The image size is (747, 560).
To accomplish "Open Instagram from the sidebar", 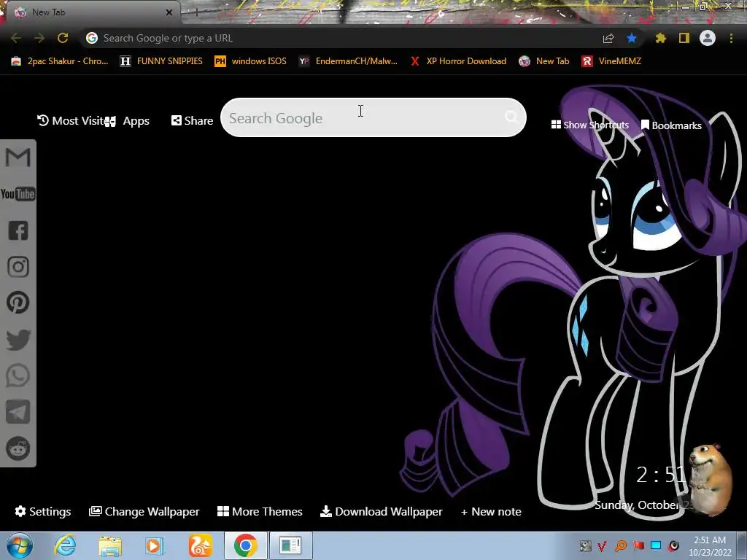I will tap(18, 267).
